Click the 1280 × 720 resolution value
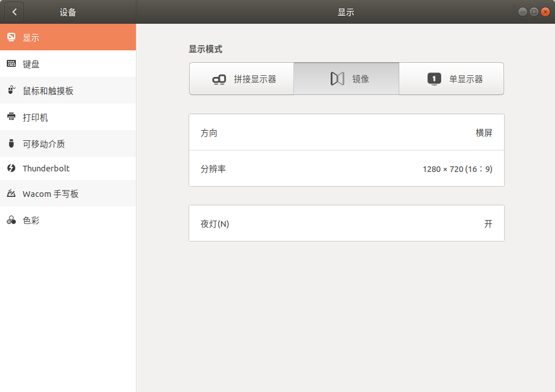The image size is (555, 392). tap(458, 169)
